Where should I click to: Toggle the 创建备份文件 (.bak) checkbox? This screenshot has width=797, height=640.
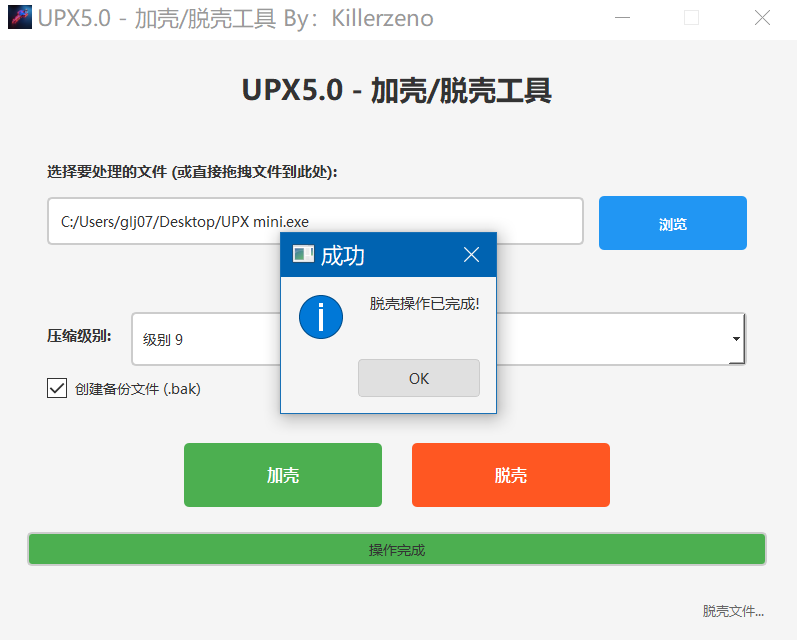point(57,389)
